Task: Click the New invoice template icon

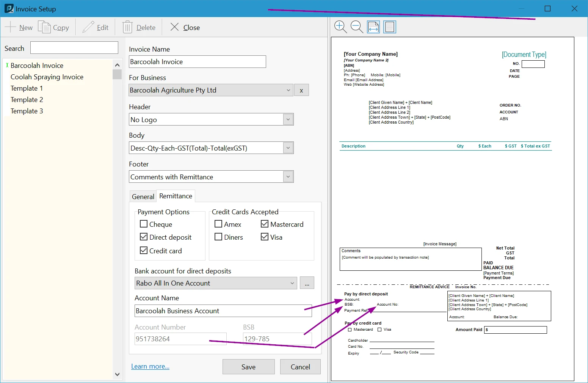Action: click(x=11, y=27)
